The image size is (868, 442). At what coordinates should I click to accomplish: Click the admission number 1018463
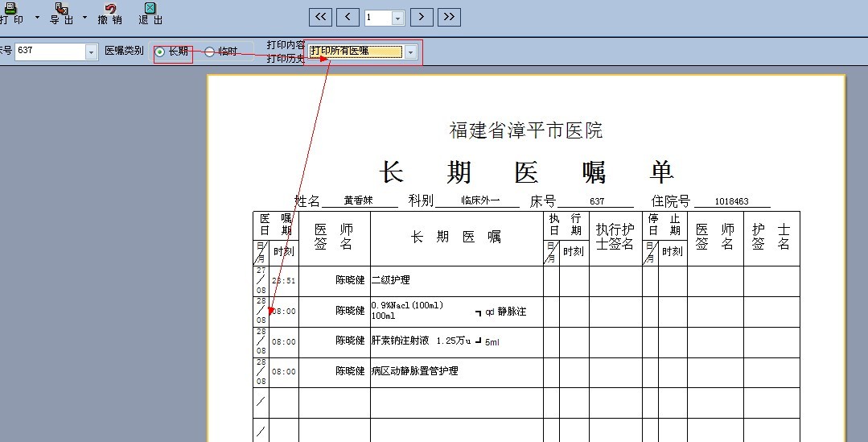coord(731,201)
